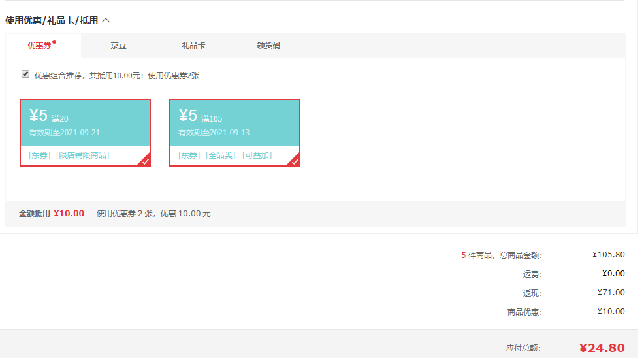Viewport: 644px width, 358px height.
Task: Click the 应付总额 ¥24.80 total
Action: [602, 348]
